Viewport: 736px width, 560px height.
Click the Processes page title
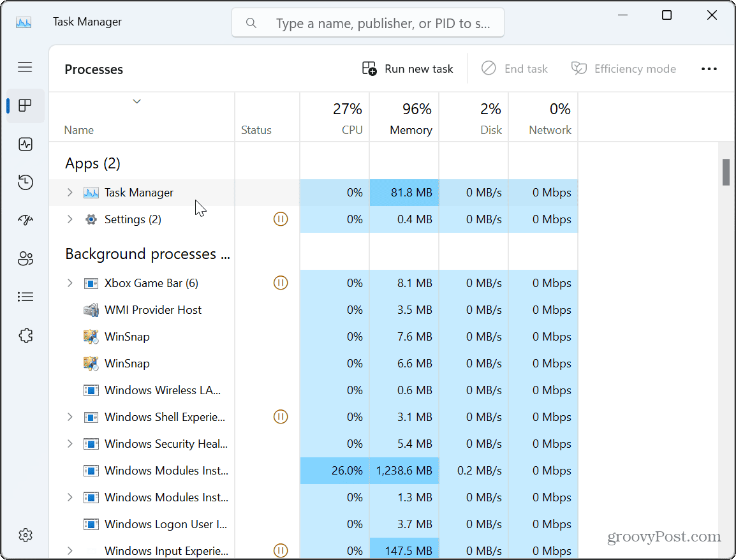[x=94, y=70]
